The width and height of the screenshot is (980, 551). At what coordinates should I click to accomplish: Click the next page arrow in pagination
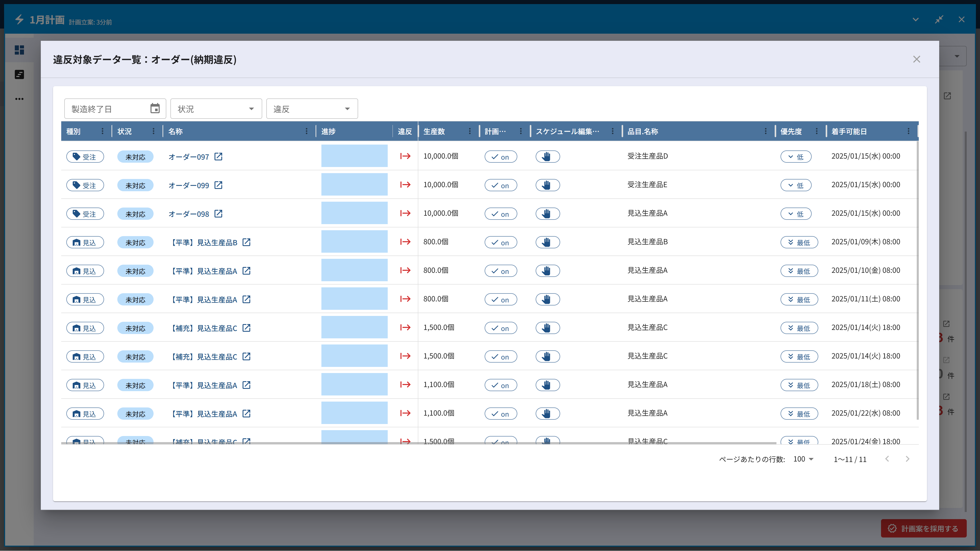(x=907, y=459)
